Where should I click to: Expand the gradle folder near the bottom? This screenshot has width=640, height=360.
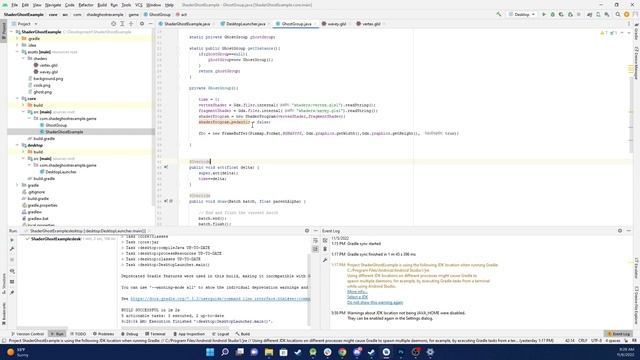click(x=17, y=185)
